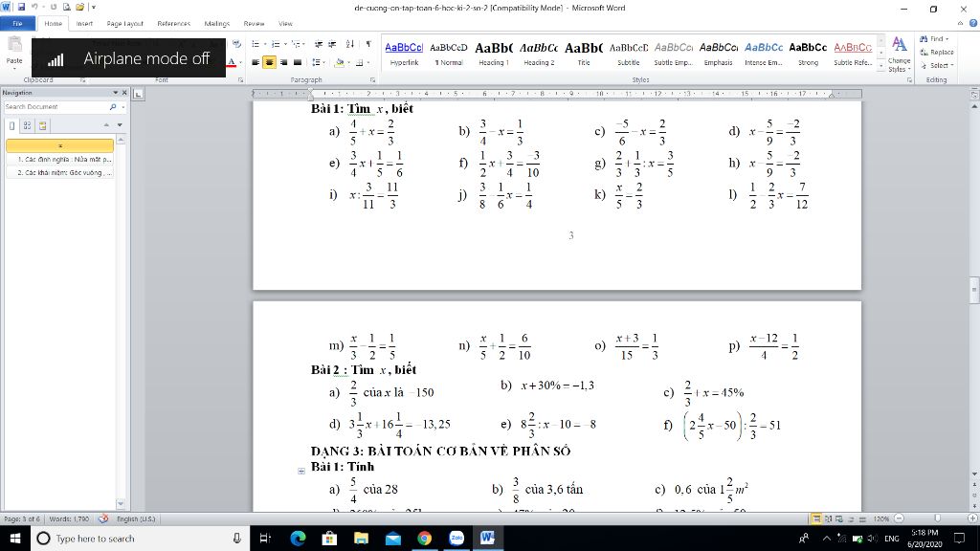Click the Zoom Out minus button

899,518
